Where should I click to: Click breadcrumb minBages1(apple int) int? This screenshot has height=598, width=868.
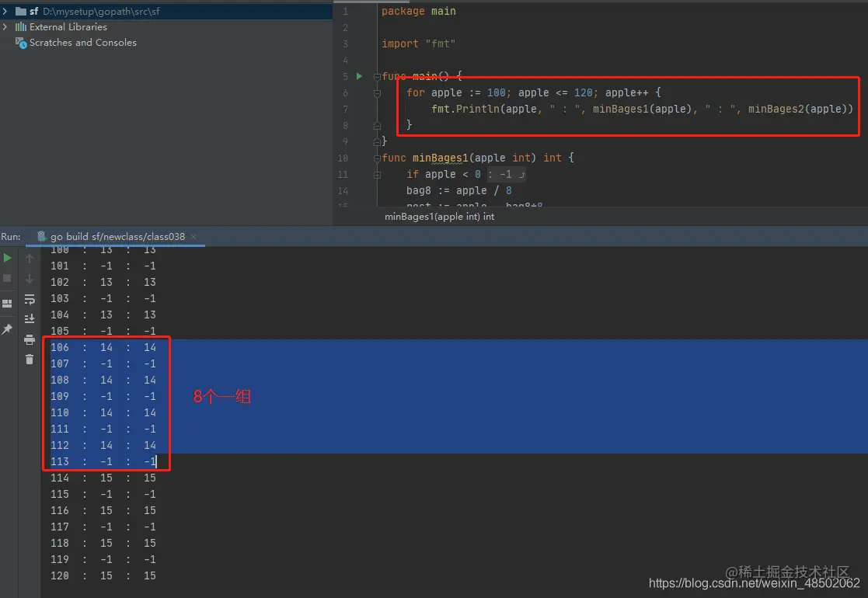pos(440,217)
